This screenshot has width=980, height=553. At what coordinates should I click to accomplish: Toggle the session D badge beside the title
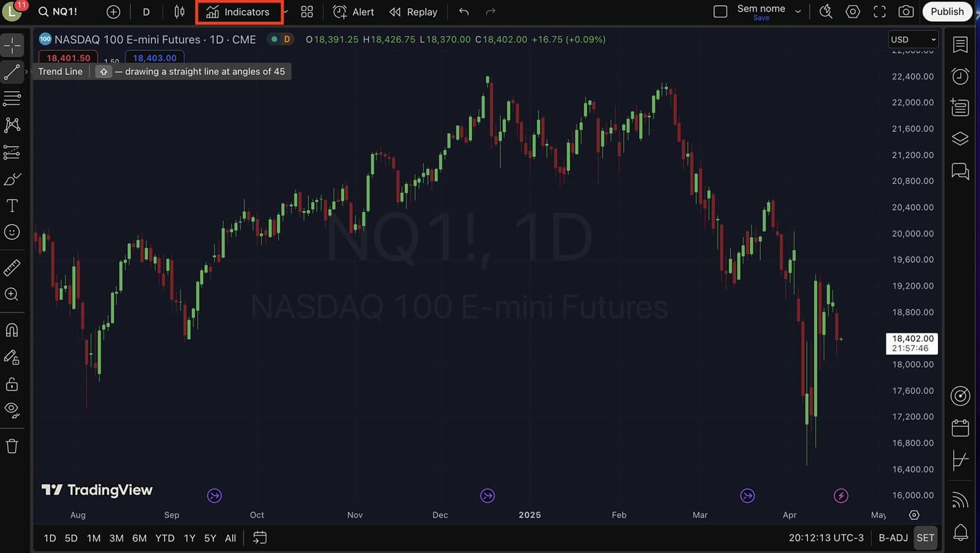(287, 39)
